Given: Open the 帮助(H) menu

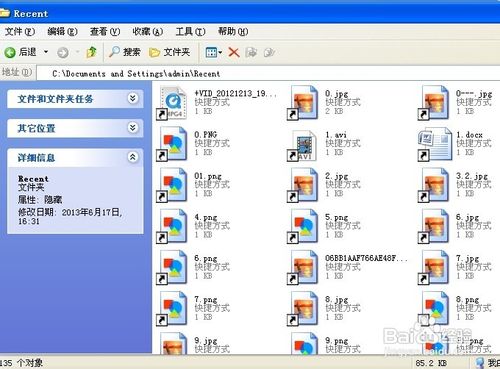Looking at the screenshot, I should point(233,32).
